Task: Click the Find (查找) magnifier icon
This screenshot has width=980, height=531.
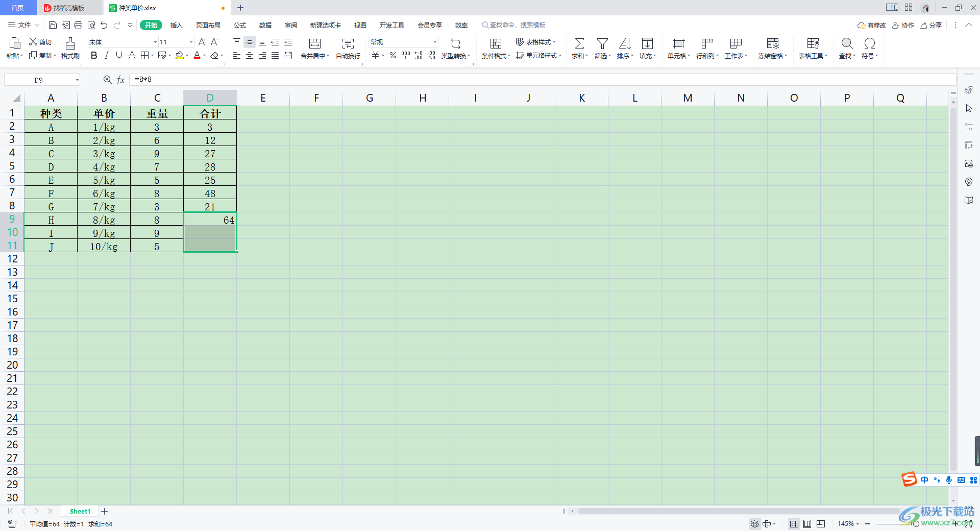Action: click(847, 43)
